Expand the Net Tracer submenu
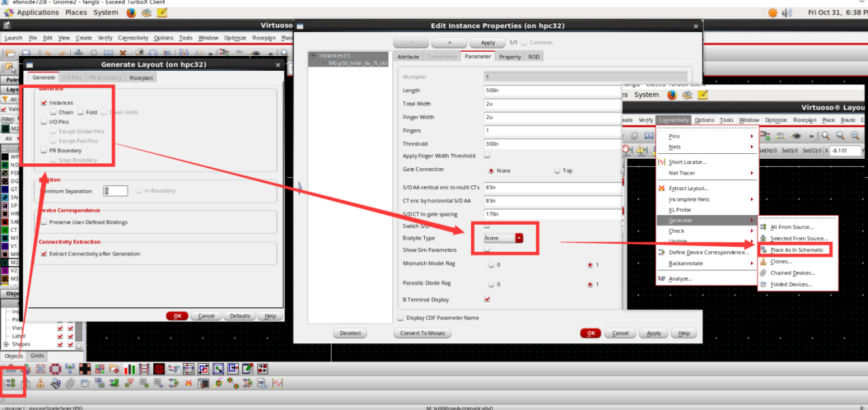This screenshot has height=410, width=868. tap(707, 173)
